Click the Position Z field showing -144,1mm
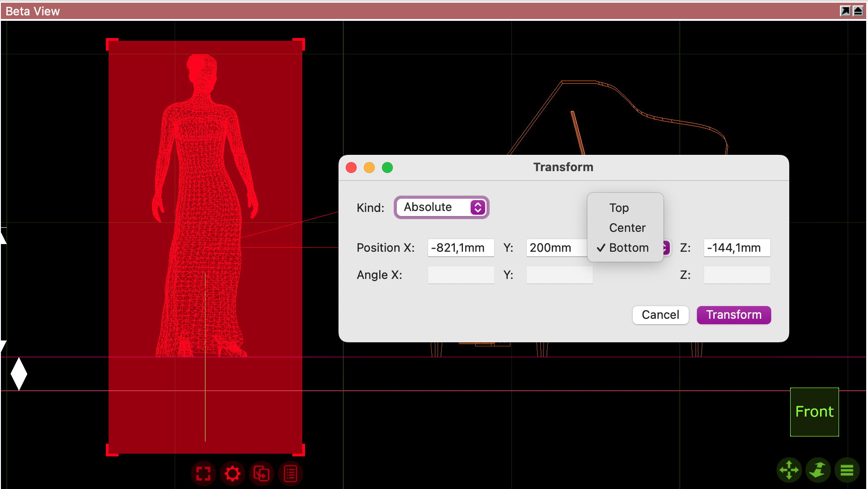The image size is (868, 489). point(736,248)
